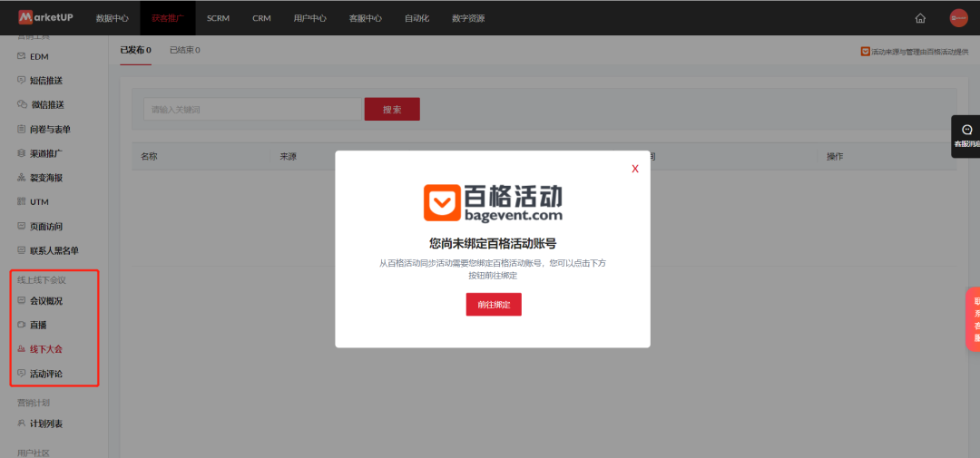Open 数字资源 in top navigation

click(468, 18)
